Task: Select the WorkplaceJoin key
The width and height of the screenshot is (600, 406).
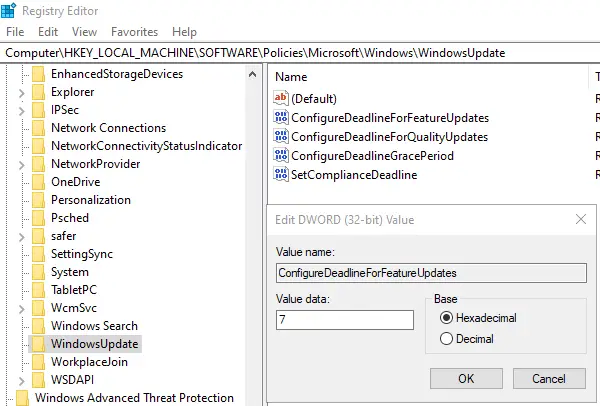Action: click(89, 362)
